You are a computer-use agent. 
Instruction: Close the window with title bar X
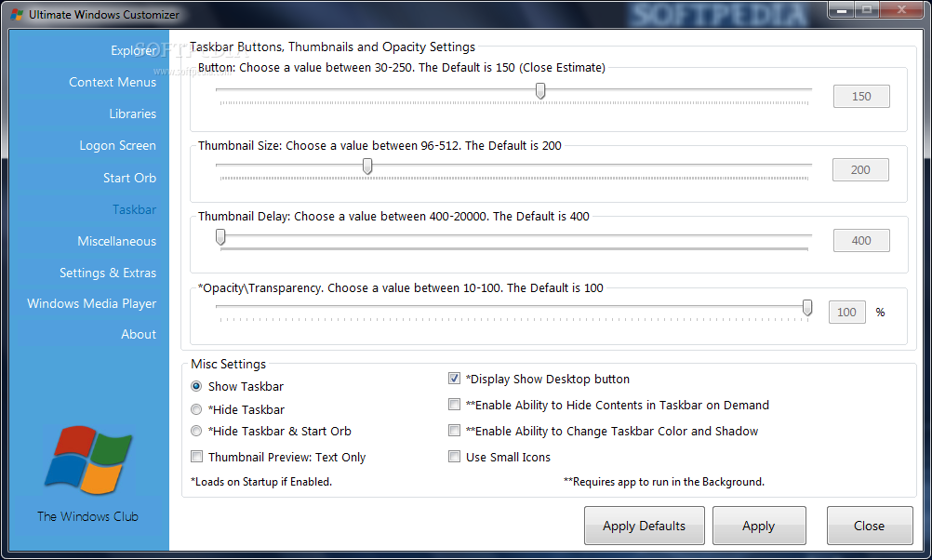(x=901, y=9)
